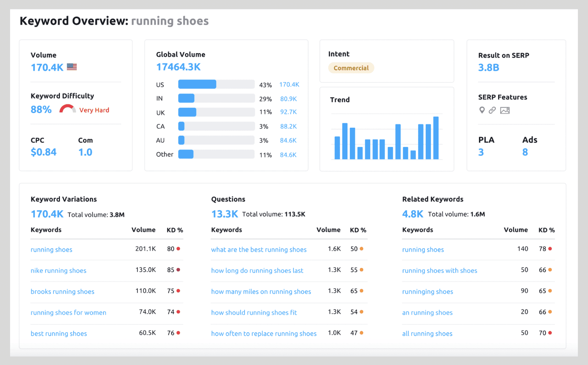
Task: Open the 4.8K Related Keywords count
Action: tap(412, 214)
